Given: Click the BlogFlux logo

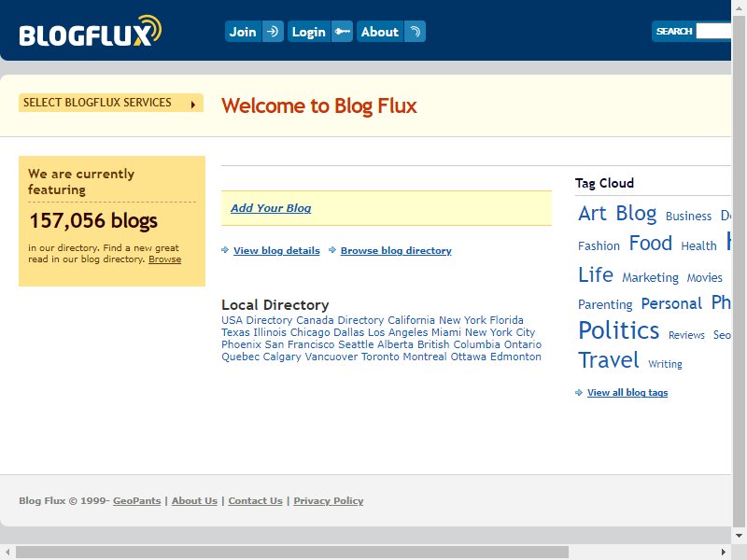Looking at the screenshot, I should click(x=90, y=32).
